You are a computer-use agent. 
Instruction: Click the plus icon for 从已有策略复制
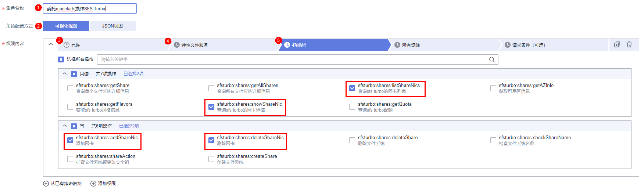point(46,184)
